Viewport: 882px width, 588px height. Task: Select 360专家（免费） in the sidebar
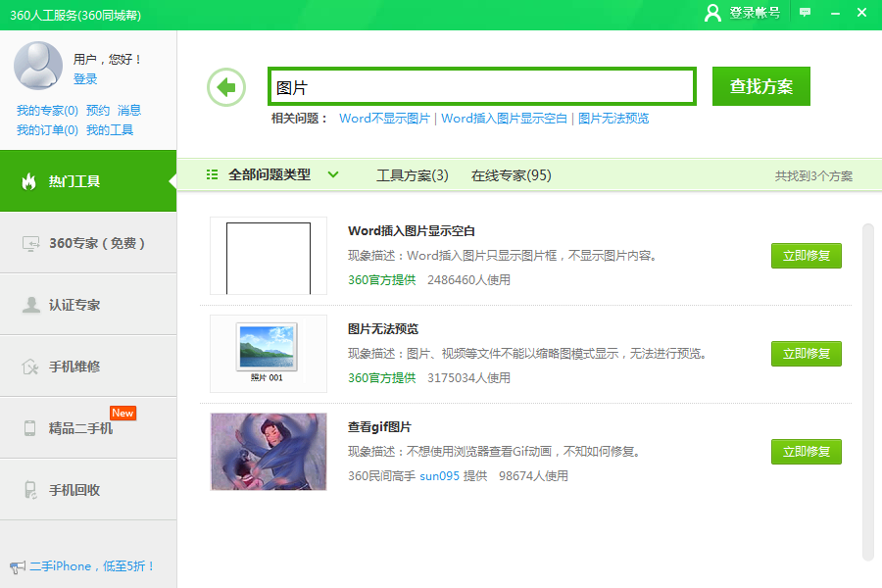[88, 243]
